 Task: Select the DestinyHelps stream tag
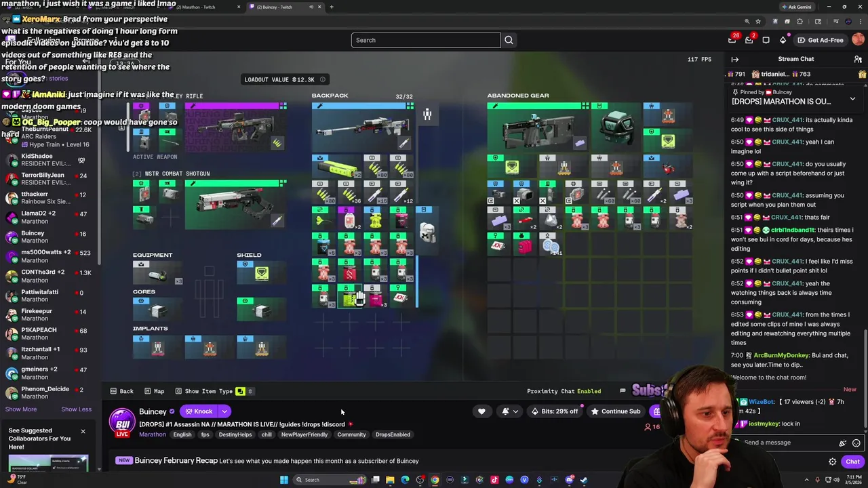[235, 434]
